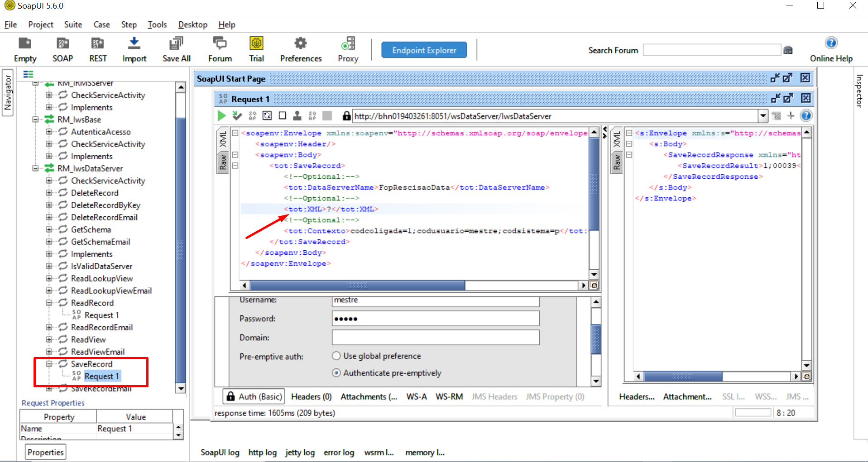Click the magnifier icon below the request editor scrollbar
This screenshot has height=462, width=868.
point(594,286)
